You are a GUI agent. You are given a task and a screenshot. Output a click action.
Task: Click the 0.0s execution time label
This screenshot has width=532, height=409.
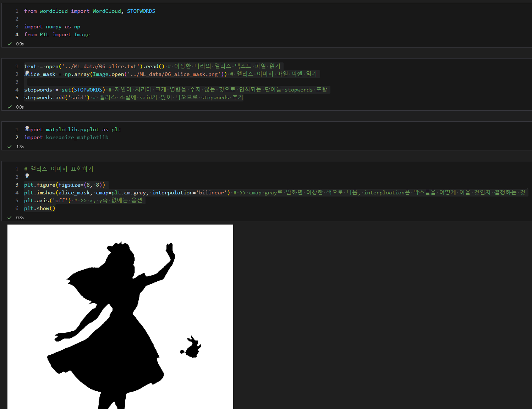[20, 107]
